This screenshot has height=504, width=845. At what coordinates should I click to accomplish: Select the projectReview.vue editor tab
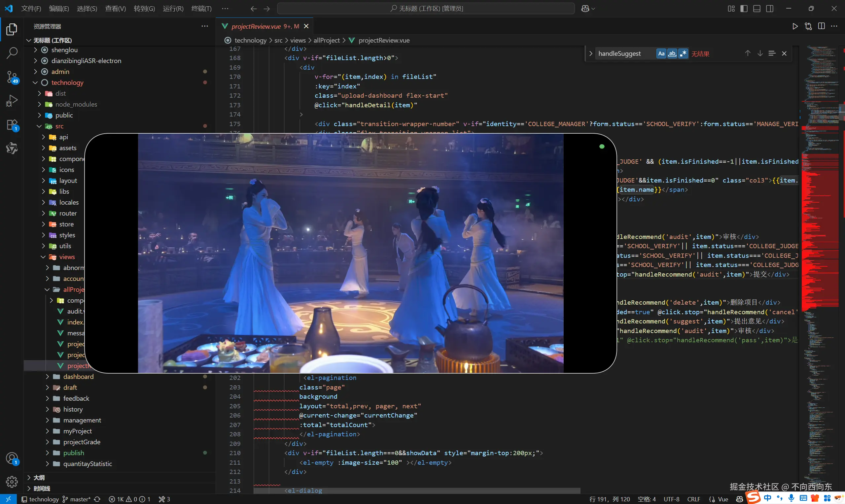click(256, 26)
